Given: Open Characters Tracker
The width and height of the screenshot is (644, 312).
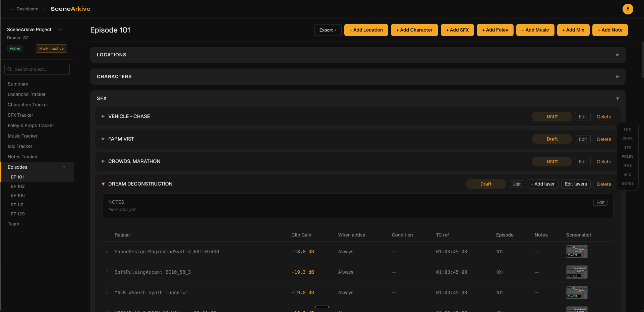Looking at the screenshot, I should coord(28,105).
